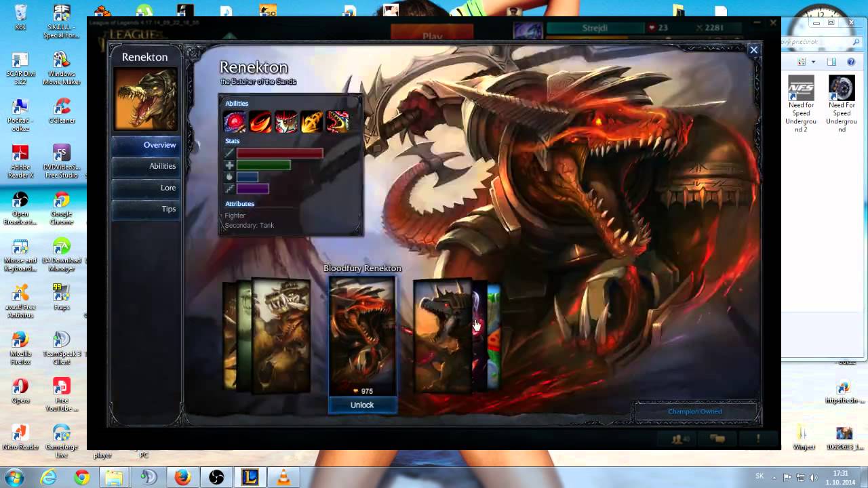Click the summoner profile icon next to Strejdi

click(528, 30)
